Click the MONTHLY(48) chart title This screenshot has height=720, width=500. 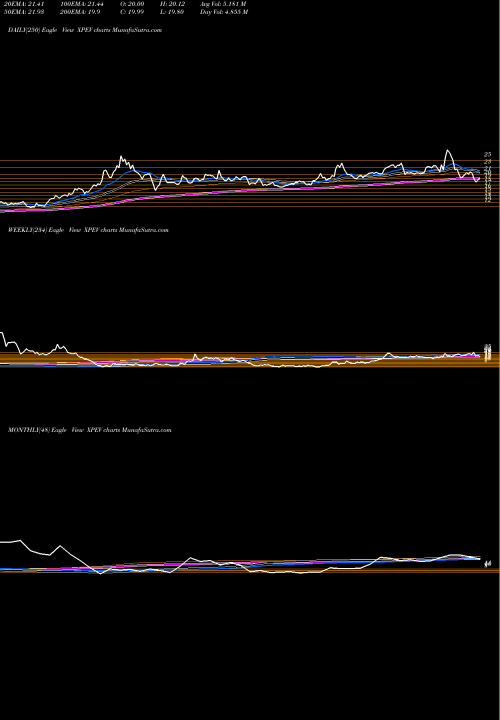[90, 430]
